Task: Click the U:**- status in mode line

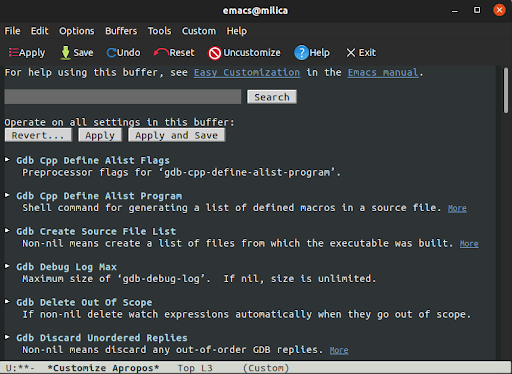Action: (20, 368)
